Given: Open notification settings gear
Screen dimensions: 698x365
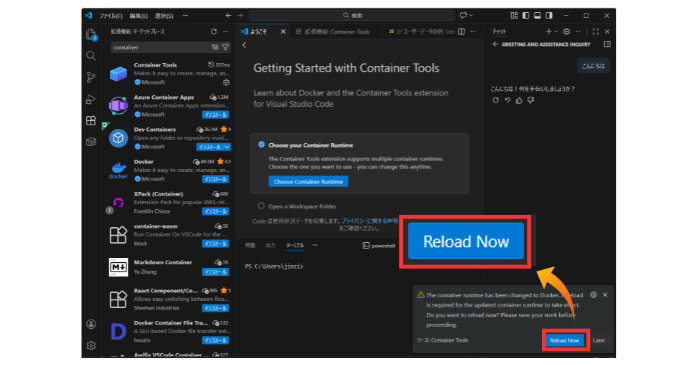Looking at the screenshot, I should (x=593, y=295).
